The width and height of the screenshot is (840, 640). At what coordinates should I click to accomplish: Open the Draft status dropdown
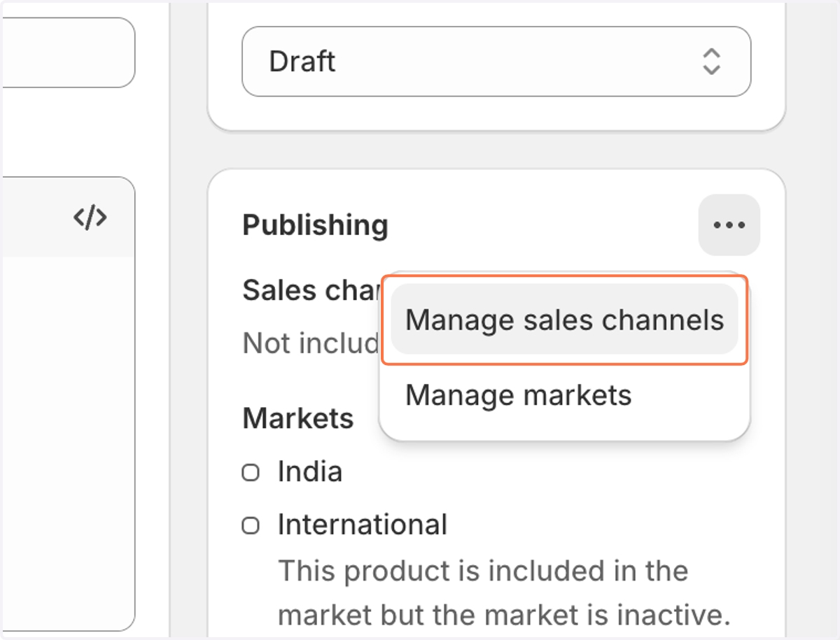[496, 62]
